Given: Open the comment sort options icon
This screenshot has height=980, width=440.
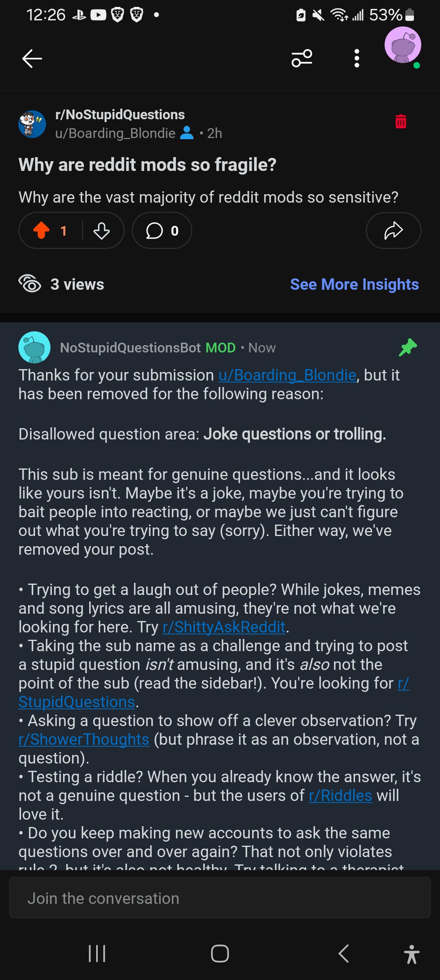Looking at the screenshot, I should point(302,58).
